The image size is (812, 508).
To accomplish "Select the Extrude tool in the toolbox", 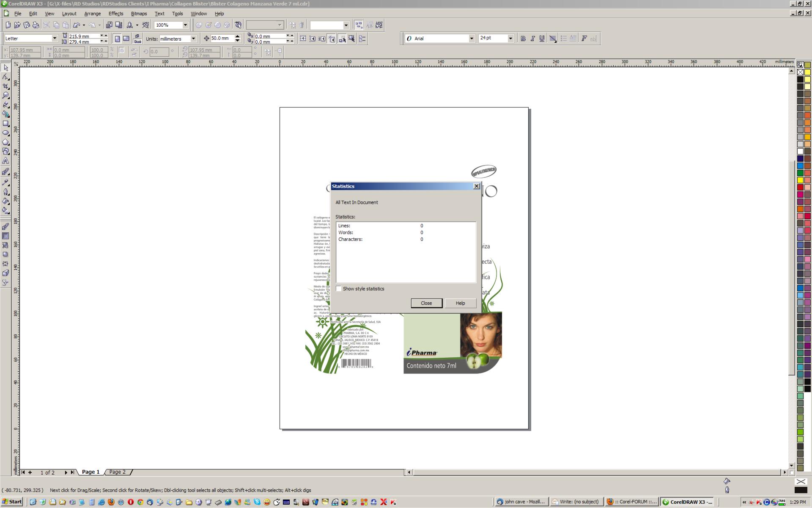I will point(5,273).
